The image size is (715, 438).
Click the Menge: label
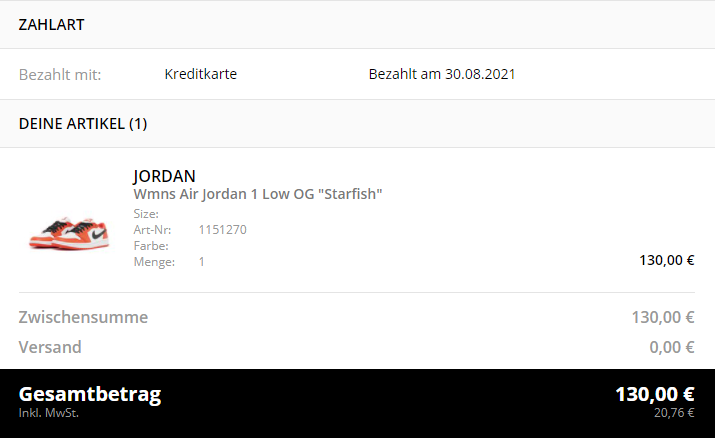point(154,262)
